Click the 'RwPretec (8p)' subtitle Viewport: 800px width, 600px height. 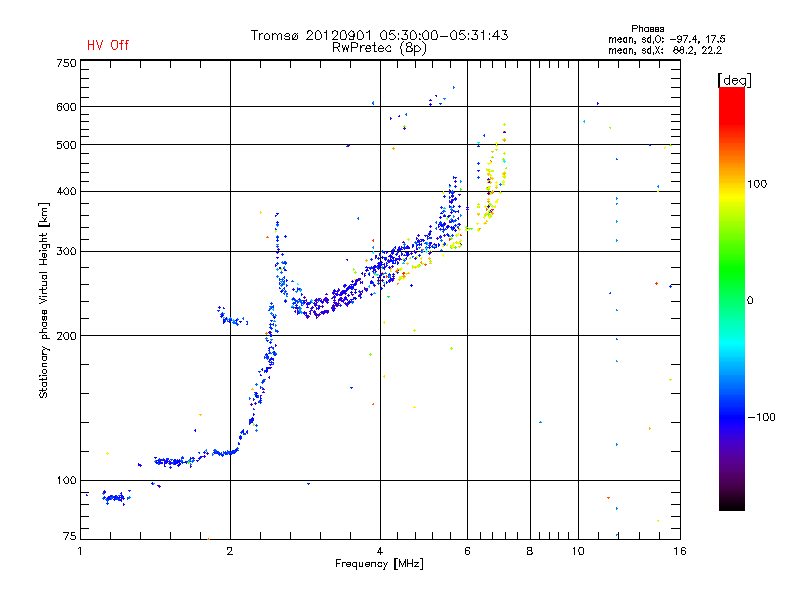[379, 48]
